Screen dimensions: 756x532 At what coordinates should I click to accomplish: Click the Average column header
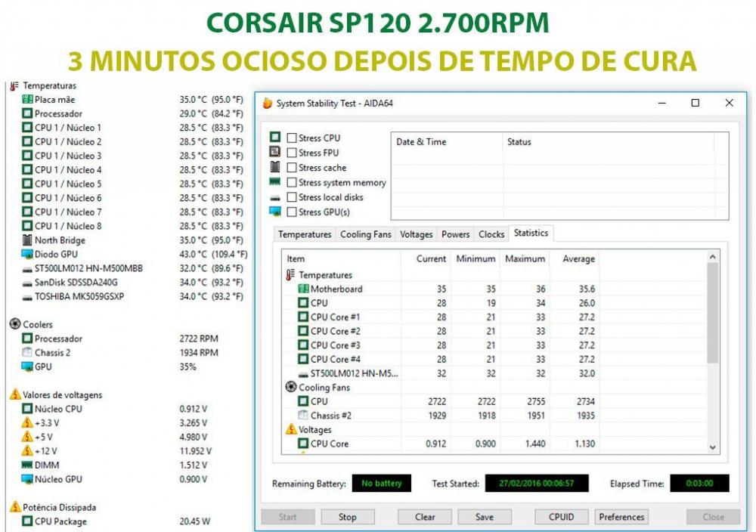point(578,258)
